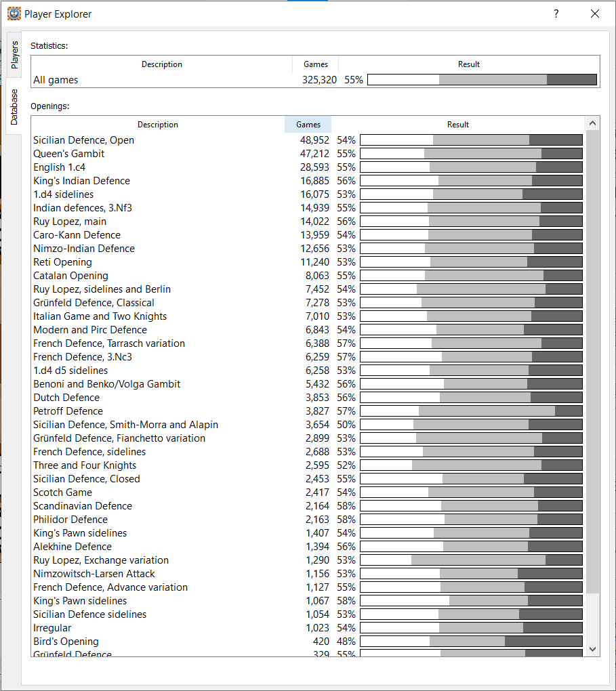Select King's Indian Defence entry
616x691 pixels.
pos(81,181)
